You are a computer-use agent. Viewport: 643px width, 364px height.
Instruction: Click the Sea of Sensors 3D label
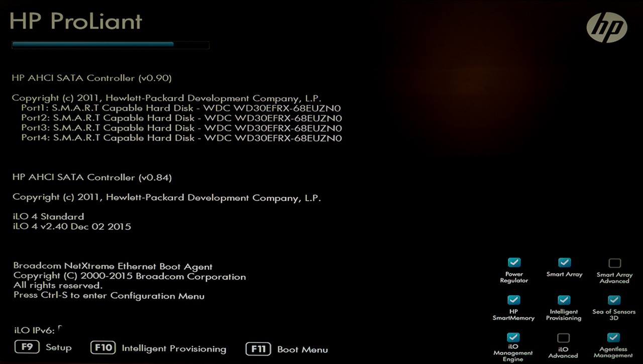pos(614,315)
